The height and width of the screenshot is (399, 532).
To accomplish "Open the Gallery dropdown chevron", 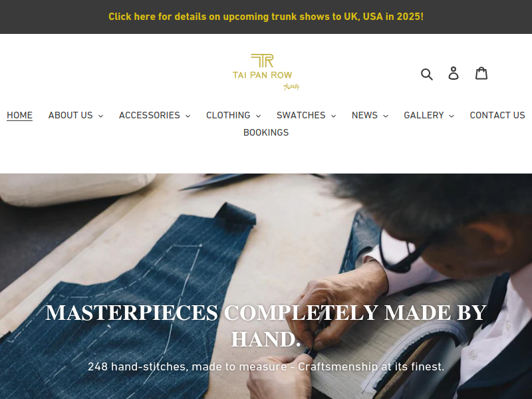I will click(x=452, y=116).
